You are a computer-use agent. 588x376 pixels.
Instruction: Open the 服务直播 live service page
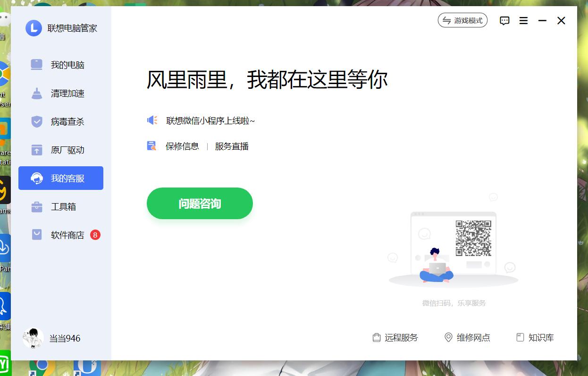pyautogui.click(x=232, y=146)
